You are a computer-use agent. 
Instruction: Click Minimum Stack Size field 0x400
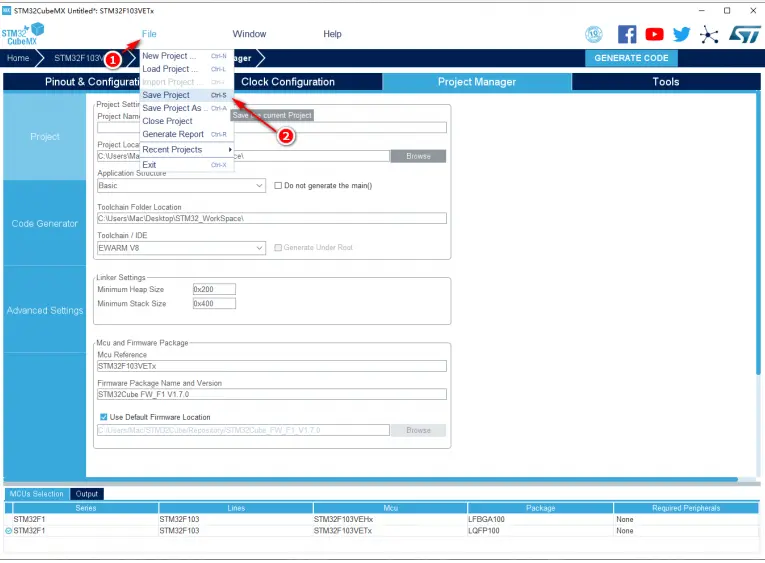tap(214, 303)
